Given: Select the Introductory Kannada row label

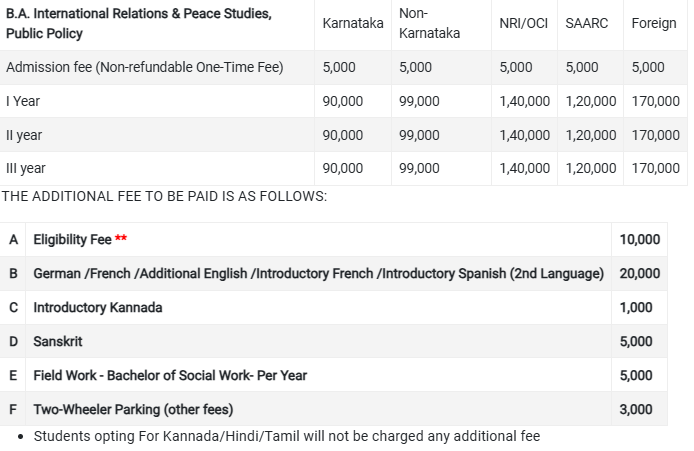Looking at the screenshot, I should (97, 307).
